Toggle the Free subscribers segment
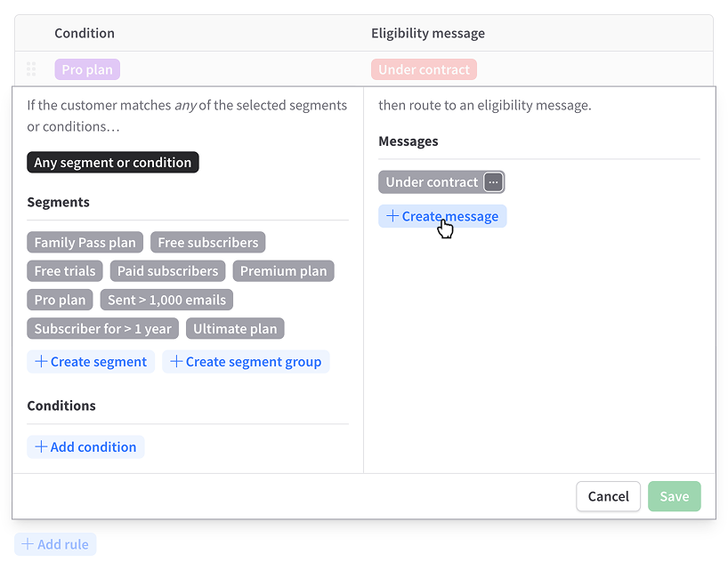The width and height of the screenshot is (728, 570). 207,242
